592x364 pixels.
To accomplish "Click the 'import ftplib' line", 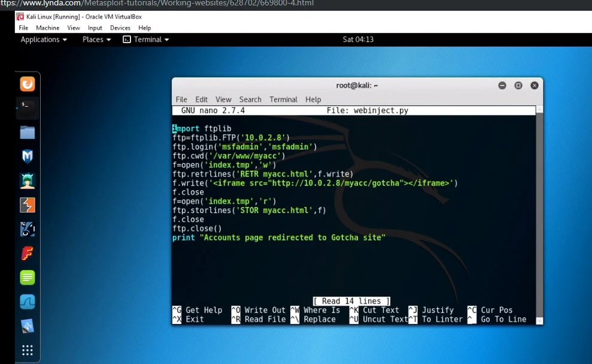I will [202, 128].
